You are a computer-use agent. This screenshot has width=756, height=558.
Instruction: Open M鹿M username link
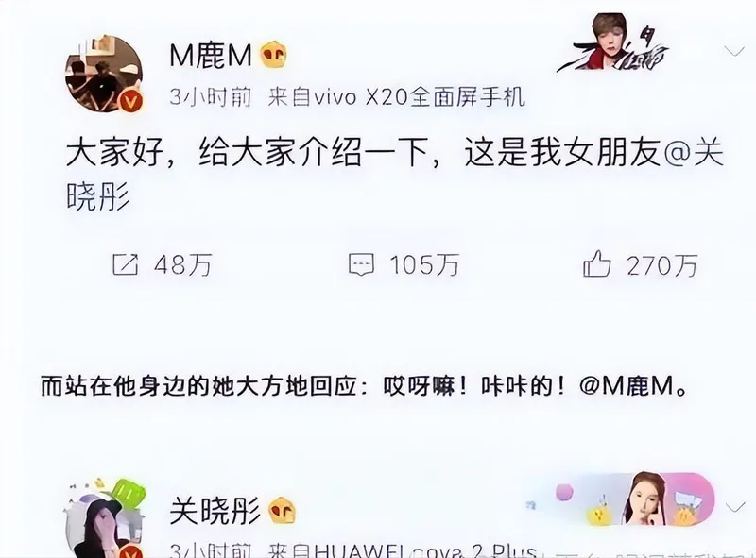pos(211,56)
